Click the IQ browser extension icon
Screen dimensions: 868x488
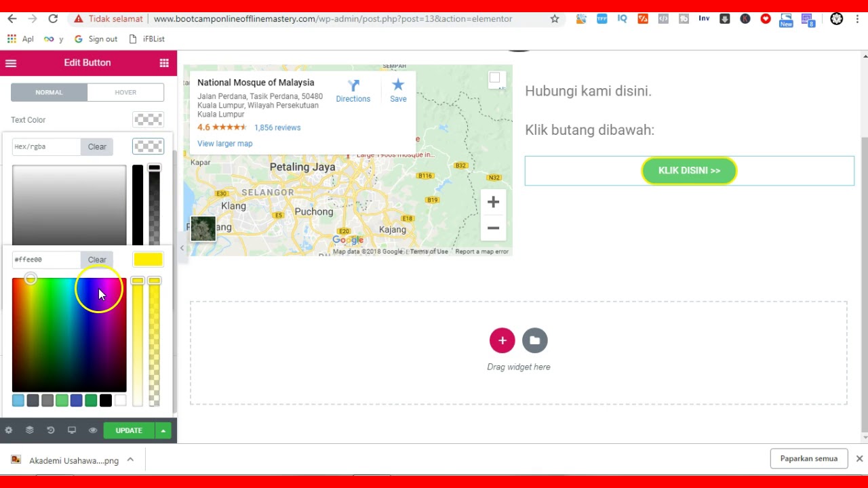[x=622, y=19]
